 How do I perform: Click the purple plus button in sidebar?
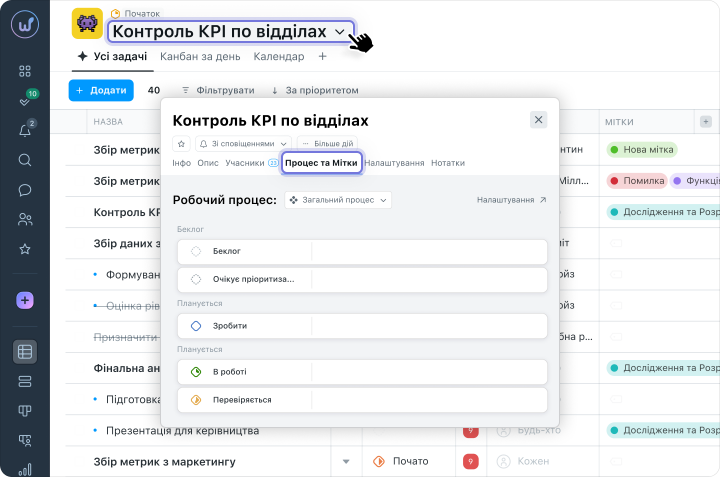pos(25,300)
